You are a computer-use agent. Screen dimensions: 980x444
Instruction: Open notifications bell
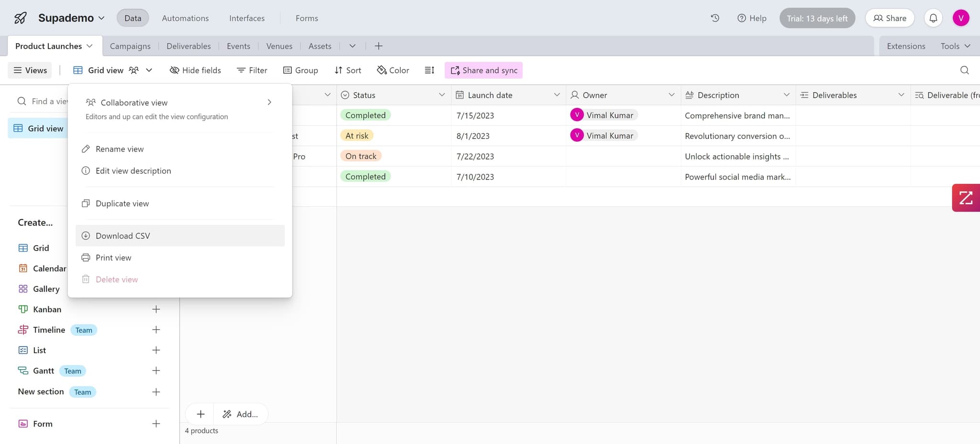(x=933, y=18)
